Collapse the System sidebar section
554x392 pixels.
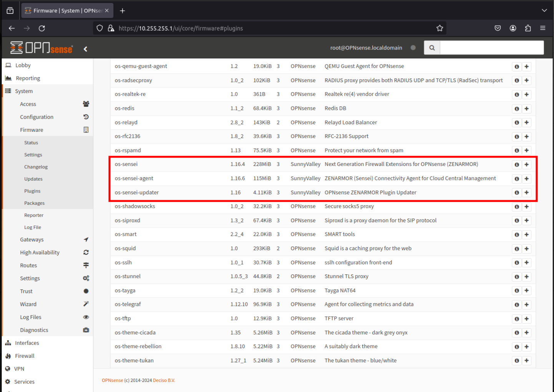coord(47,91)
